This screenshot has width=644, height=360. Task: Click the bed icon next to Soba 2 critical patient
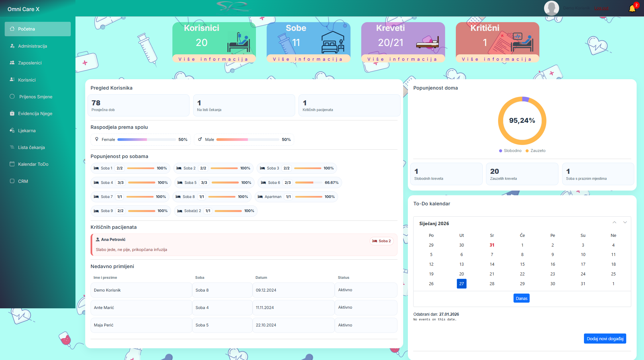click(x=375, y=241)
